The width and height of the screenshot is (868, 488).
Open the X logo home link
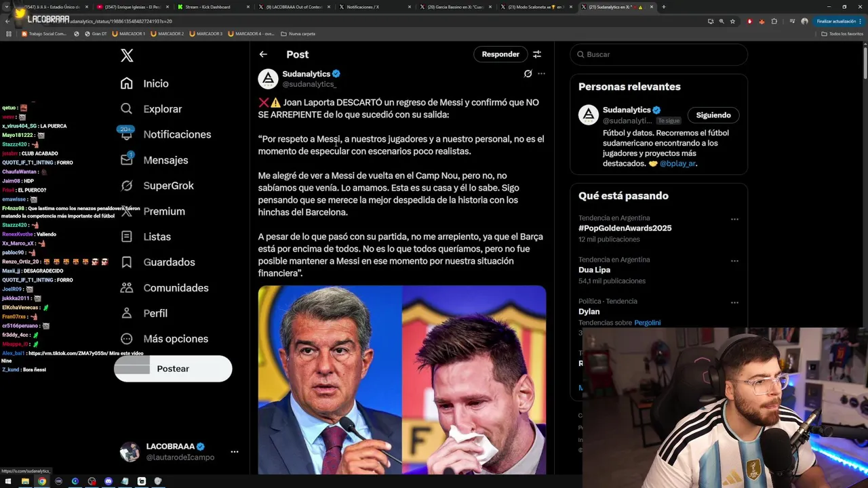127,56
